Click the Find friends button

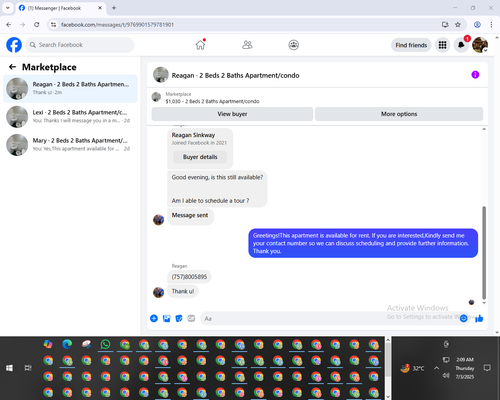pos(411,45)
